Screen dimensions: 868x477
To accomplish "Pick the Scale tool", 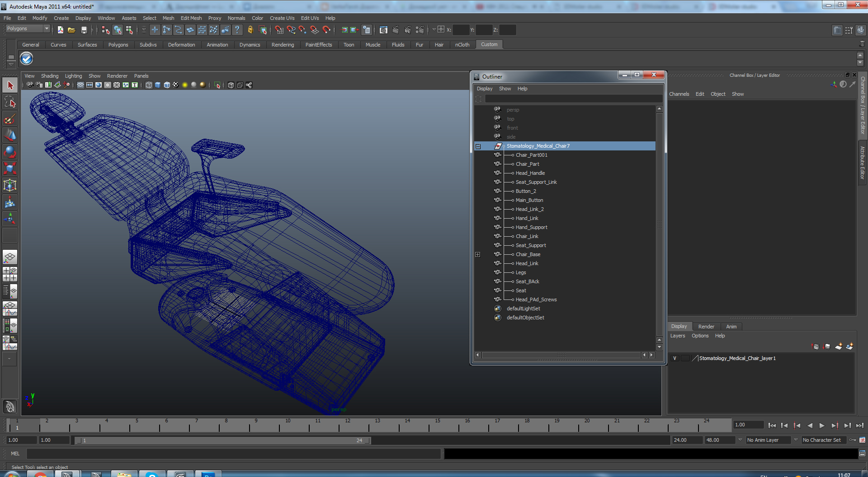I will [x=10, y=168].
